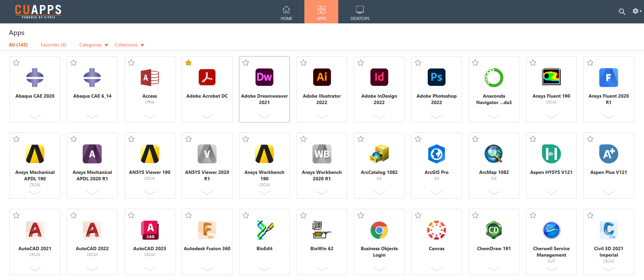Expand the chevron under Anaconda Navigator
644x280 pixels.
pos(494,116)
